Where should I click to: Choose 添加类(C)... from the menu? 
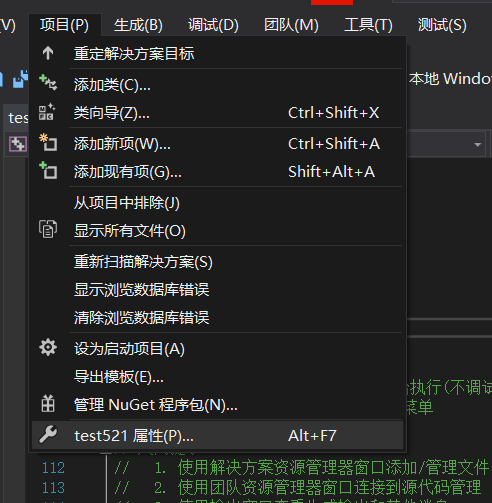coord(217,85)
